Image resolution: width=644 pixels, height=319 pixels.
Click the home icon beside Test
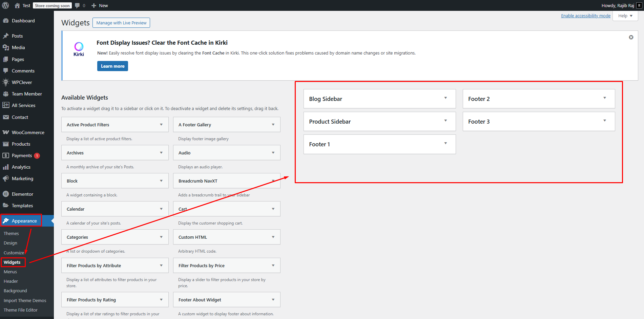point(17,5)
